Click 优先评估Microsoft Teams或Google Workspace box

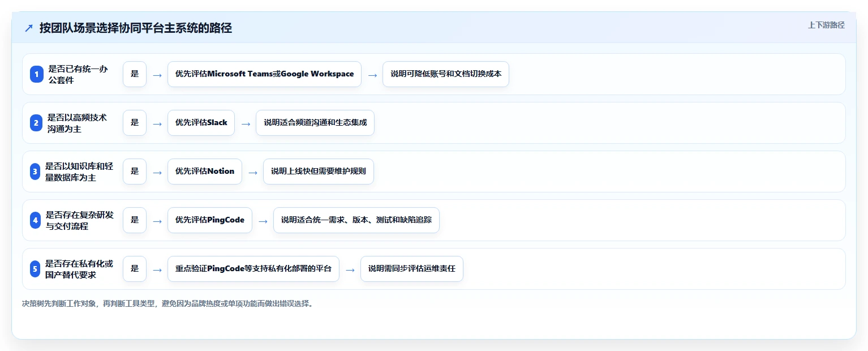(264, 74)
